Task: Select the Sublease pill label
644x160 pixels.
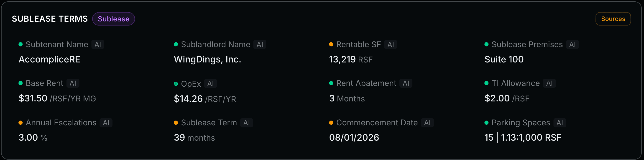Action: pyautogui.click(x=113, y=19)
